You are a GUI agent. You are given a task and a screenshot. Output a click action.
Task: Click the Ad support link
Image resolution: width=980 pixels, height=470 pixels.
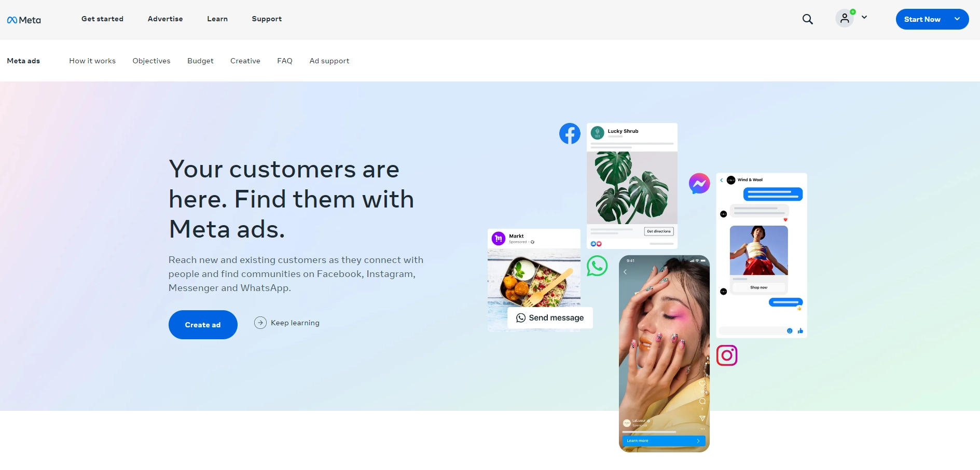329,61
